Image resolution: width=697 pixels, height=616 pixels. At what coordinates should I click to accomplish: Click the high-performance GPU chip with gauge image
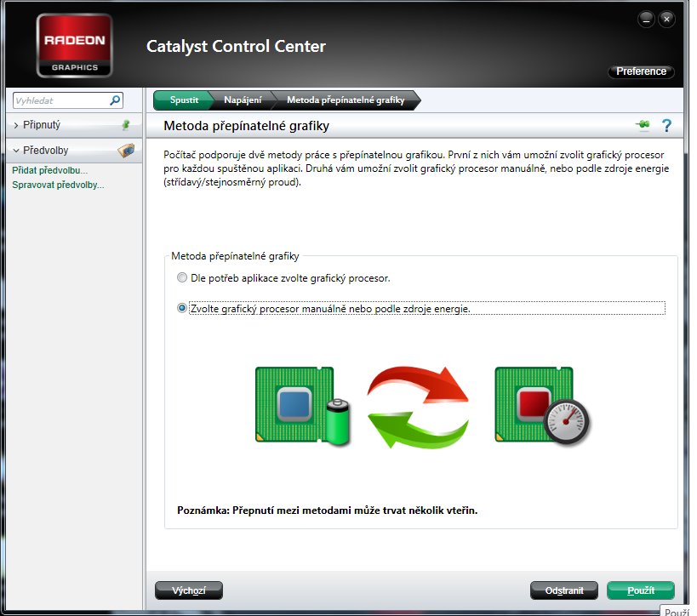point(542,405)
